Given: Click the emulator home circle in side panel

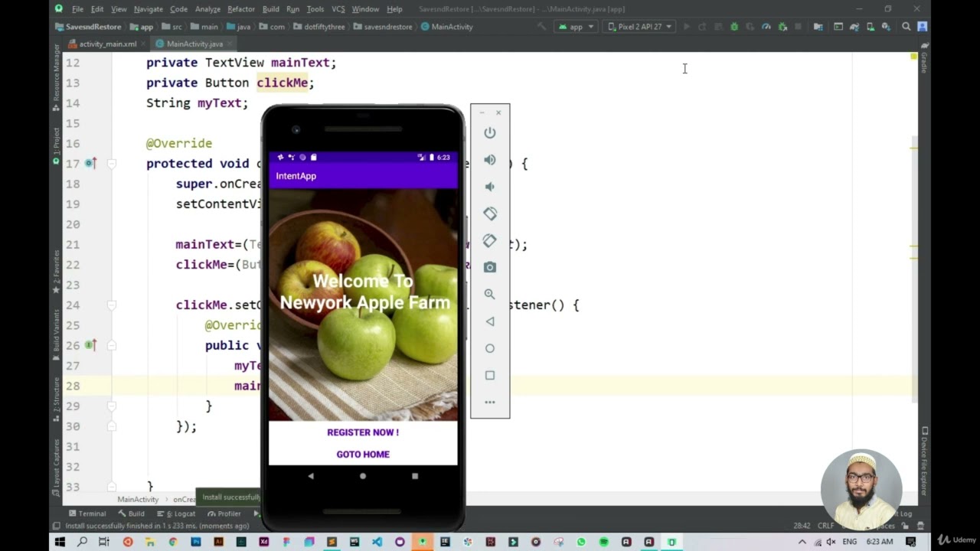Looking at the screenshot, I should click(x=490, y=348).
